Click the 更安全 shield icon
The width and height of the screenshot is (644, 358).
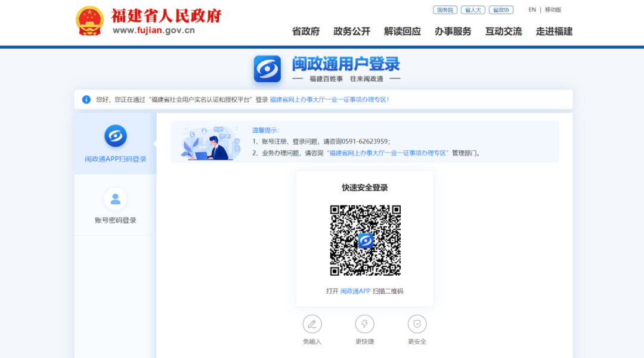[417, 324]
